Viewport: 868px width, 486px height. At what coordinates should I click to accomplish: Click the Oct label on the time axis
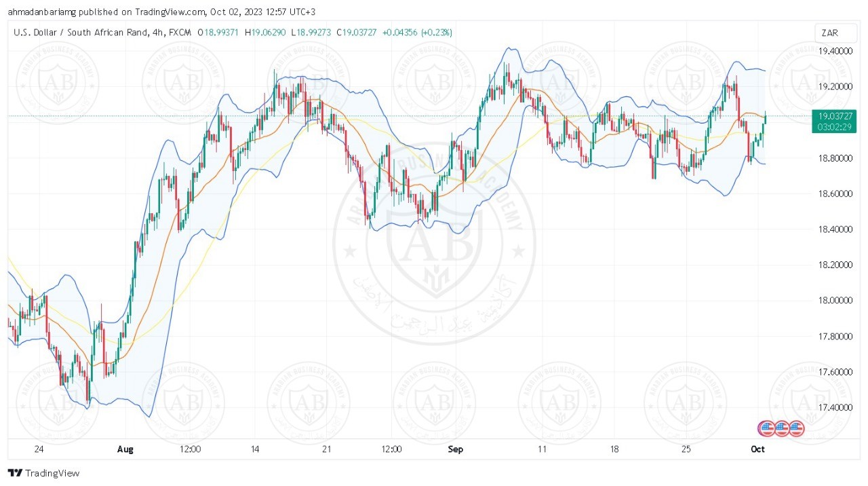758,449
